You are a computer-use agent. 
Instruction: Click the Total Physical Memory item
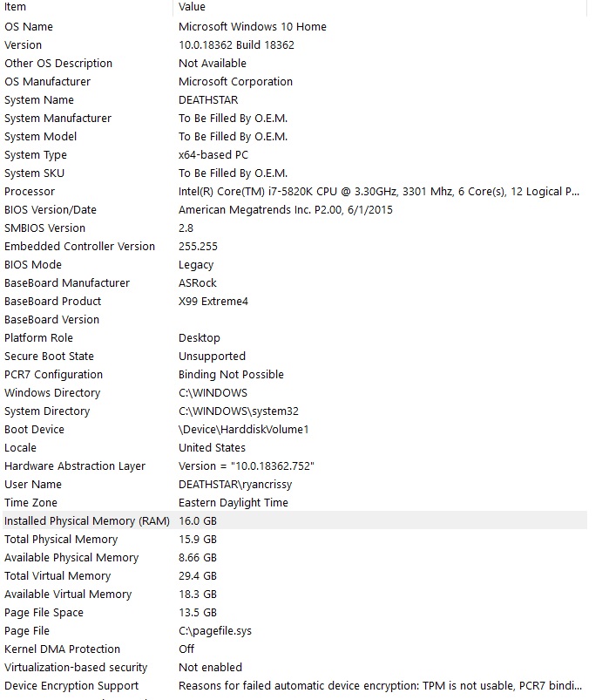point(61,540)
